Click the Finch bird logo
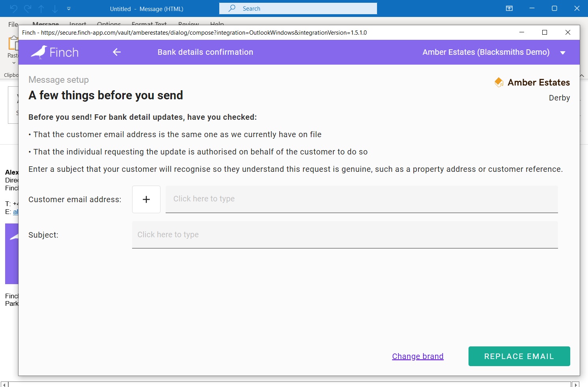 [39, 52]
